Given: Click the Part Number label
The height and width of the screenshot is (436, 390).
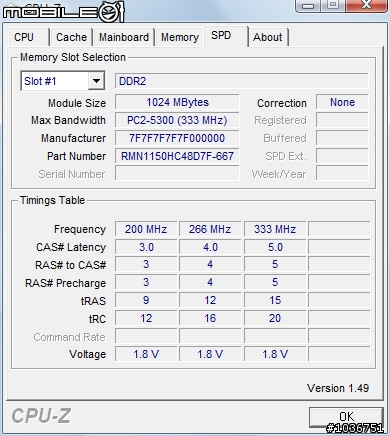Looking at the screenshot, I should (x=76, y=156).
